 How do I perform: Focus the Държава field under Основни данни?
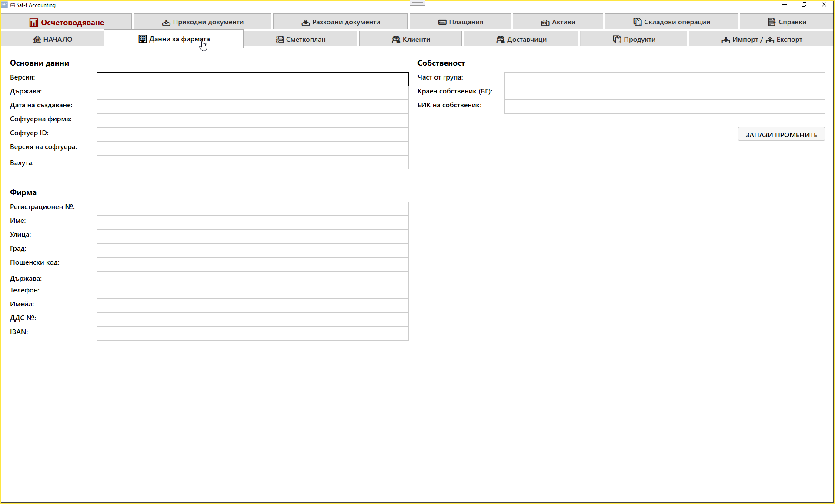(253, 93)
